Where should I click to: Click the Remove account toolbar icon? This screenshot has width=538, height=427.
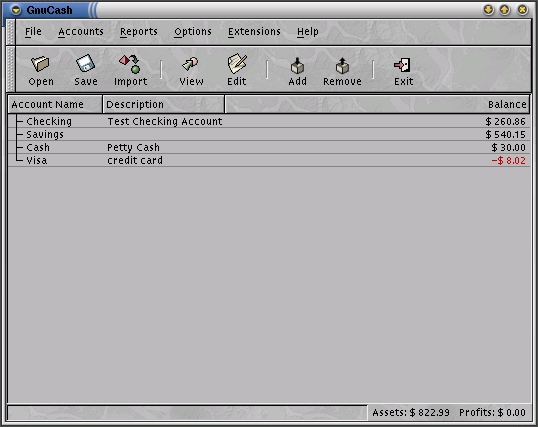(342, 66)
